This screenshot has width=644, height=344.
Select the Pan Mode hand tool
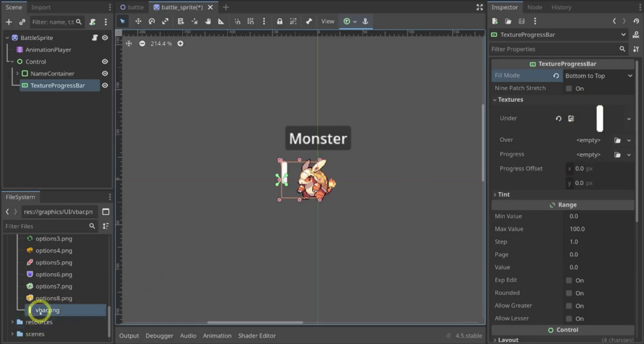click(x=208, y=21)
